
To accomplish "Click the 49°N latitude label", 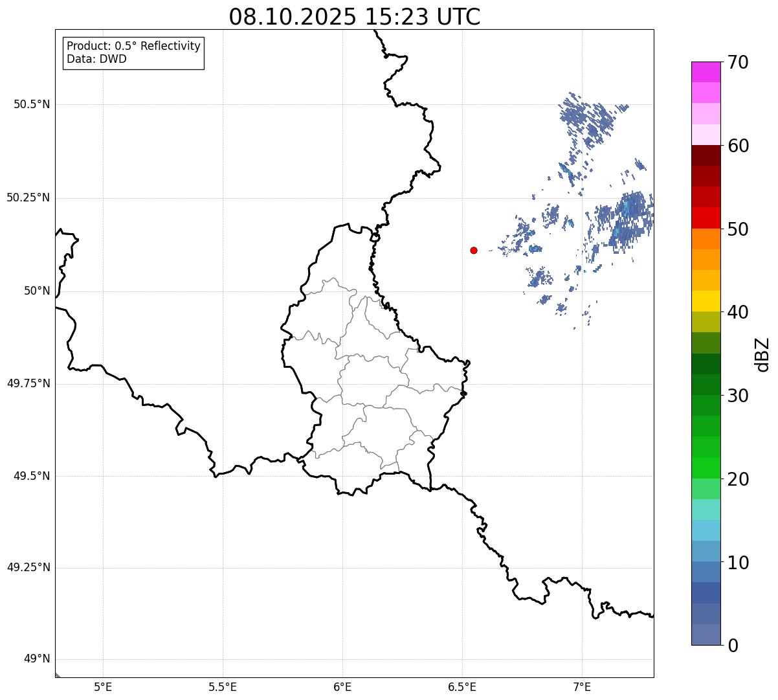I will [x=37, y=659].
